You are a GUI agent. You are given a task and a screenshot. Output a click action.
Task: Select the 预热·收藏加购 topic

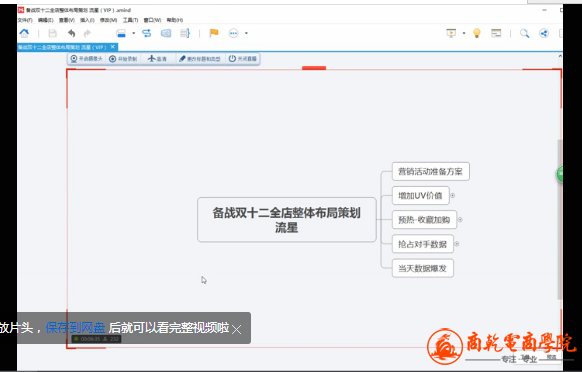(424, 220)
